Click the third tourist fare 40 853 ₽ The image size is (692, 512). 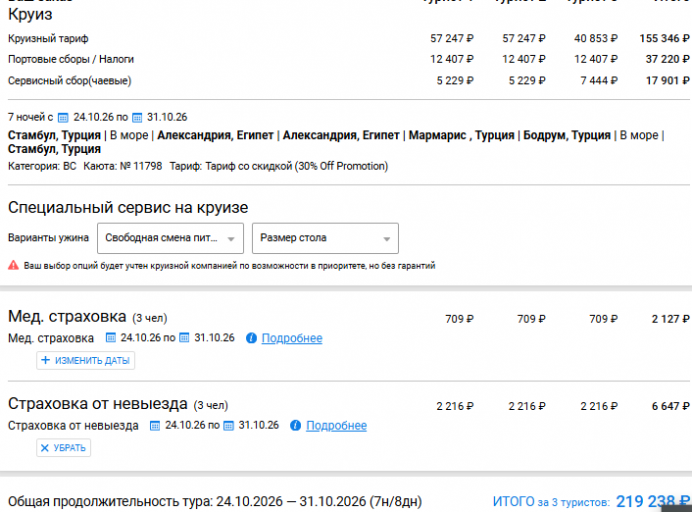pos(596,38)
